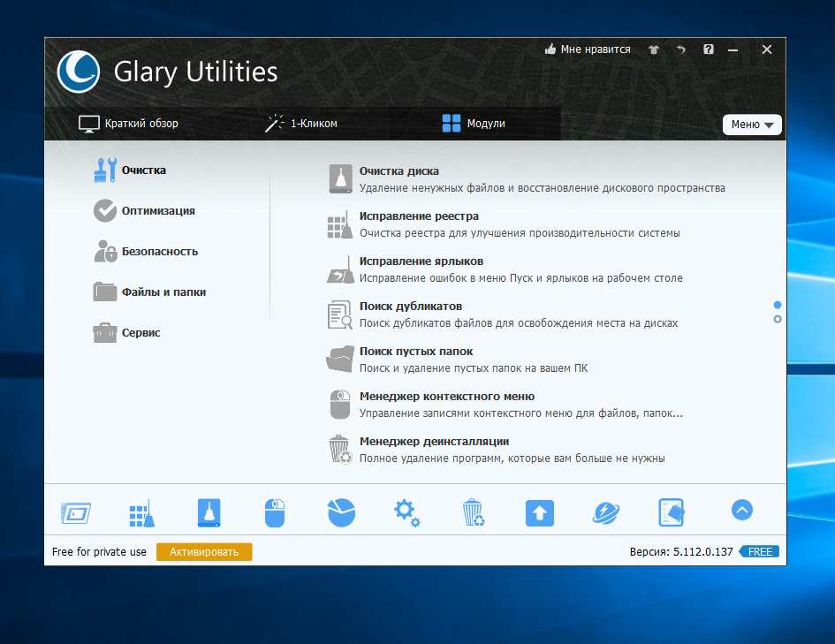
Task: Open the Меню dropdown
Action: point(752,125)
